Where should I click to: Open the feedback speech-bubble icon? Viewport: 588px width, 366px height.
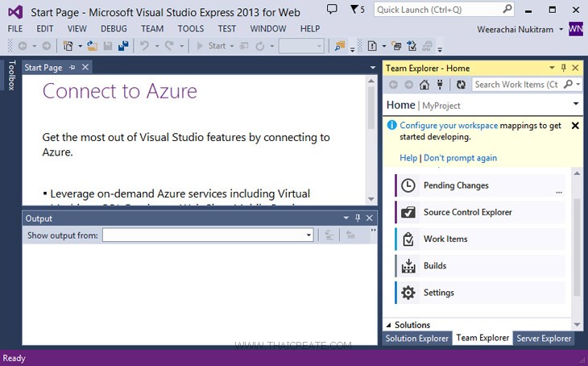(x=332, y=9)
